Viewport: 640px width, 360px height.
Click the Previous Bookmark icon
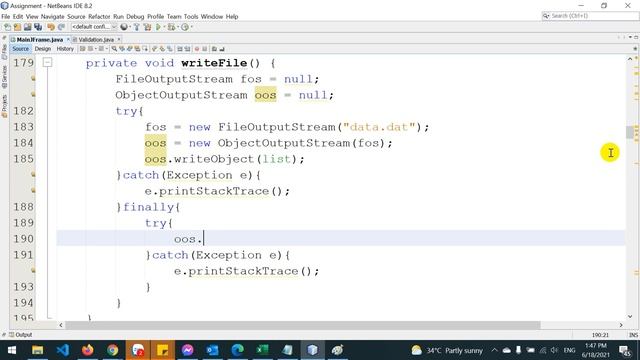(x=154, y=49)
